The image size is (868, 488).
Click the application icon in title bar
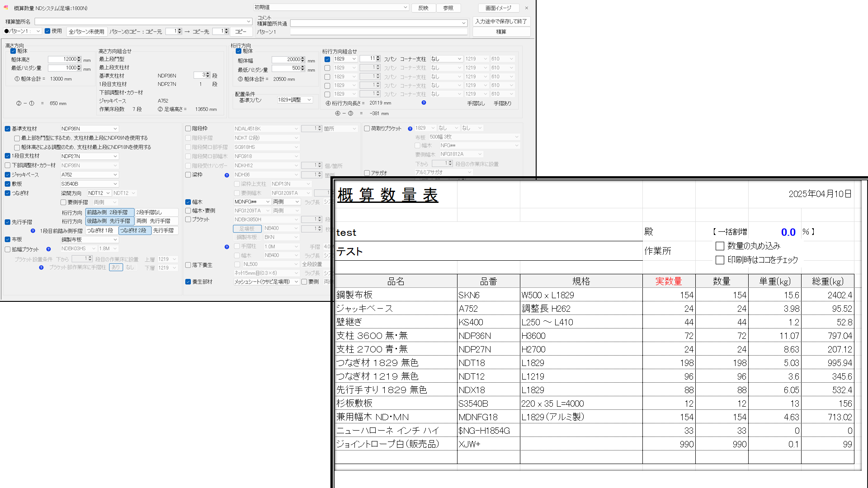click(x=6, y=8)
